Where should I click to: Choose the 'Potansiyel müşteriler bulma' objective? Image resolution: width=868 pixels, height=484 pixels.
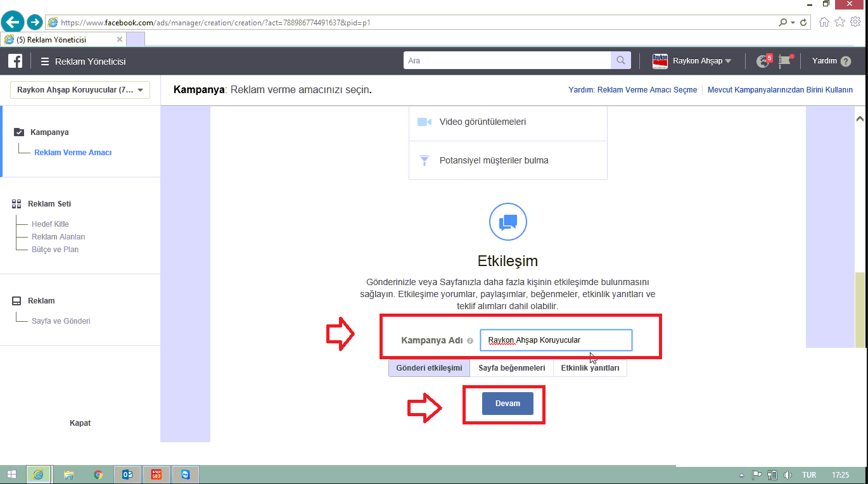coord(508,160)
